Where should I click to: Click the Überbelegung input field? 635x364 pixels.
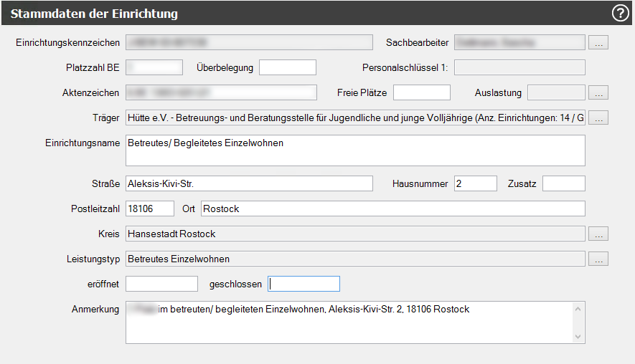point(287,67)
